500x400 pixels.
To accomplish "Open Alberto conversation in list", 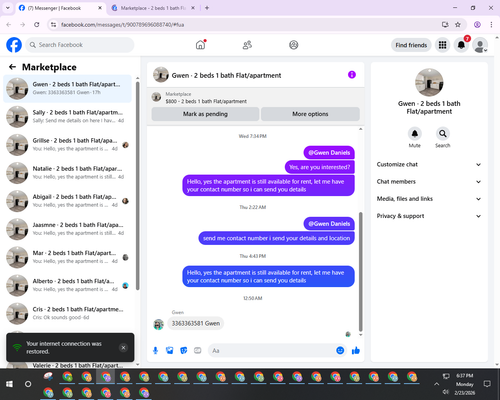I will pyautogui.click(x=68, y=285).
